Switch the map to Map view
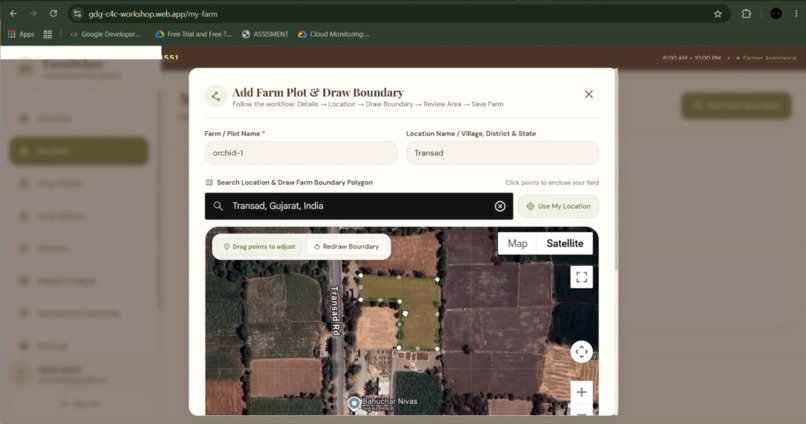806x424 pixels. click(x=517, y=244)
